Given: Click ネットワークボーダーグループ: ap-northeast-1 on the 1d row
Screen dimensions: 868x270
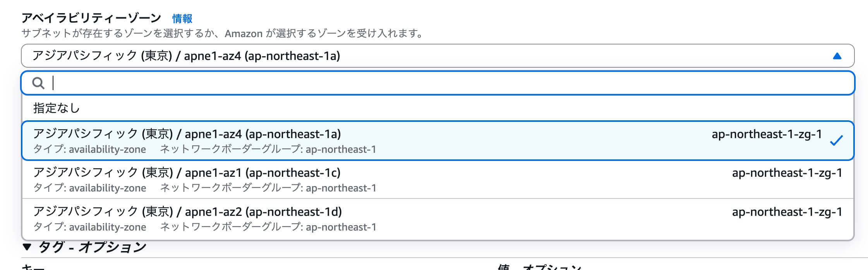Looking at the screenshot, I should pyautogui.click(x=268, y=227).
